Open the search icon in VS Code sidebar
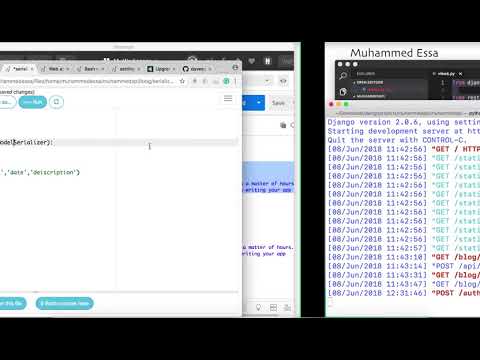 343,76
